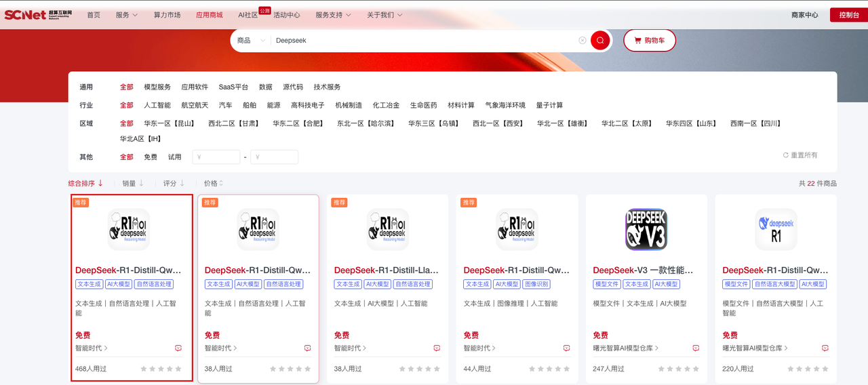
Task: Click star rating on the 220人用过 card
Action: coord(808,369)
